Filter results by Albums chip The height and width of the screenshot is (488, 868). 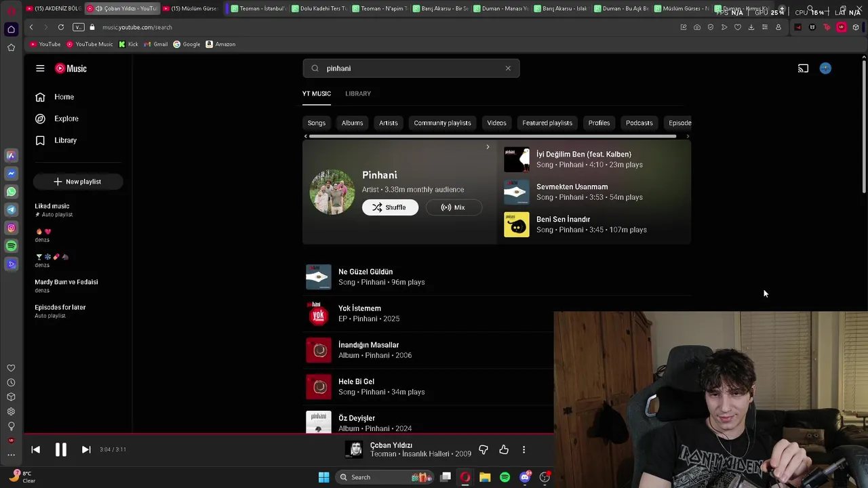coord(352,123)
